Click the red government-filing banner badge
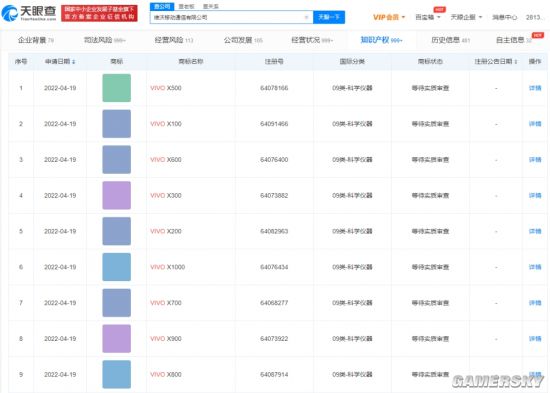The width and height of the screenshot is (550, 393). click(x=99, y=13)
